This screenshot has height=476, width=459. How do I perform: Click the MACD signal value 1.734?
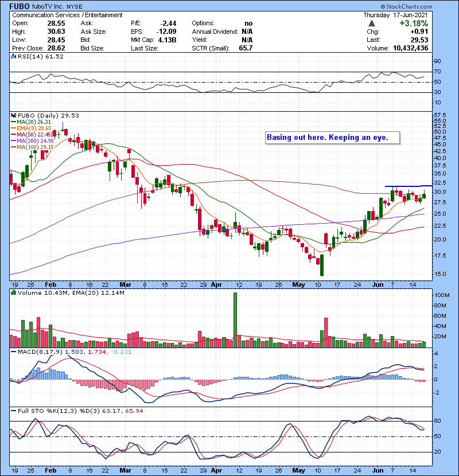point(97,352)
